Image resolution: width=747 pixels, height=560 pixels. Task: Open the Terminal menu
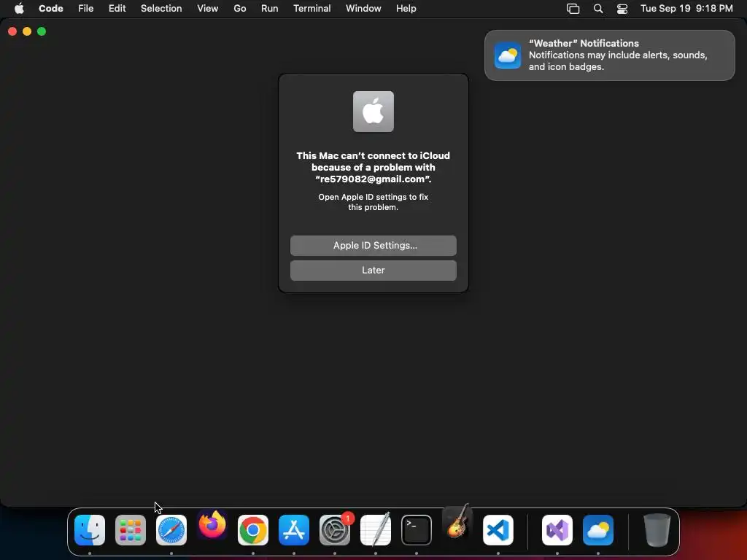[x=312, y=8]
